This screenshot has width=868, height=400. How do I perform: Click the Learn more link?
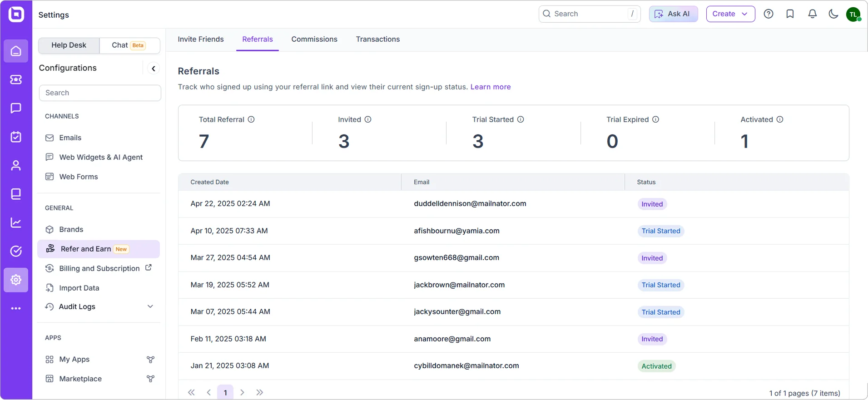click(x=491, y=87)
